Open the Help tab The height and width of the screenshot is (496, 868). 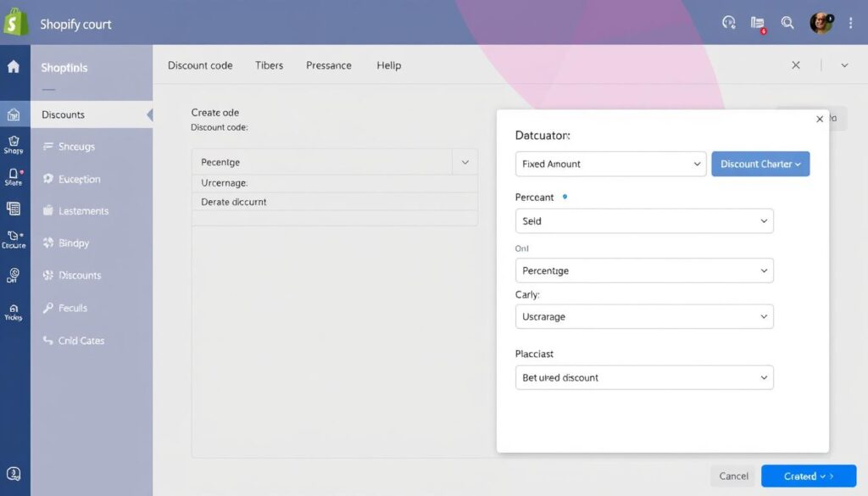(x=388, y=65)
